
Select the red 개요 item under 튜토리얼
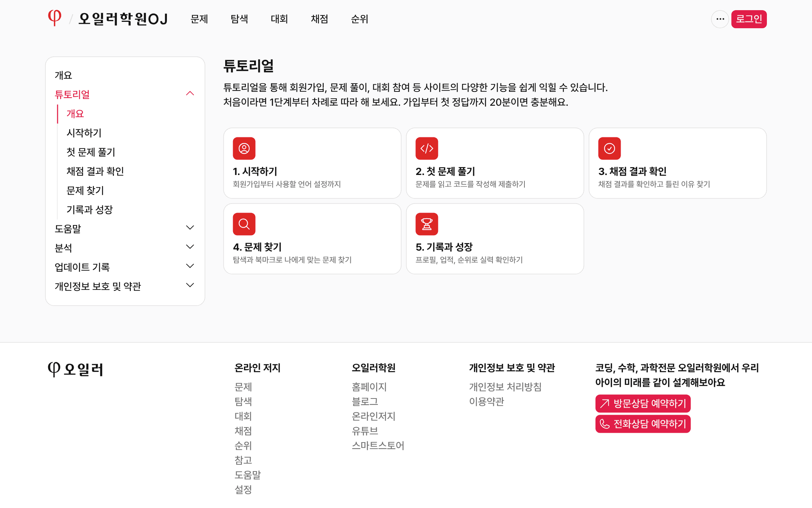(x=75, y=114)
